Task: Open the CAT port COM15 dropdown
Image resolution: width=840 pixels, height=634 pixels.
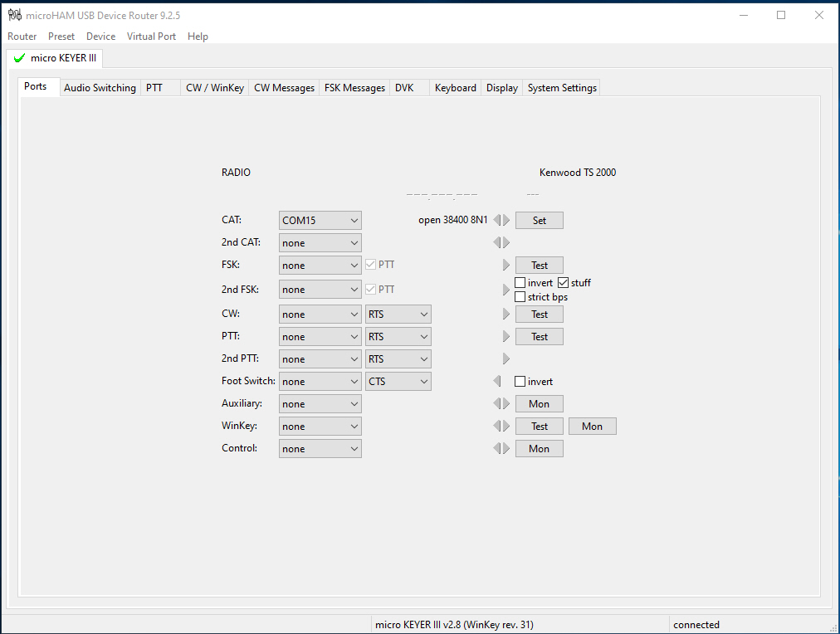Action: 320,221
